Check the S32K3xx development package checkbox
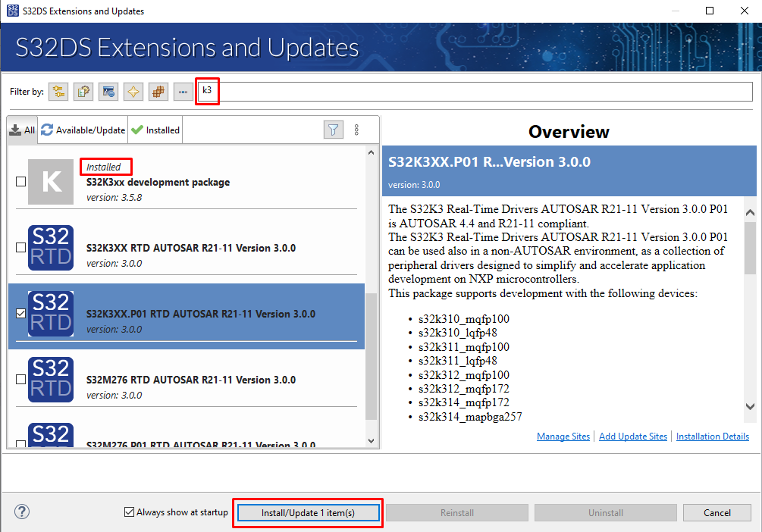762x532 pixels. (x=21, y=182)
